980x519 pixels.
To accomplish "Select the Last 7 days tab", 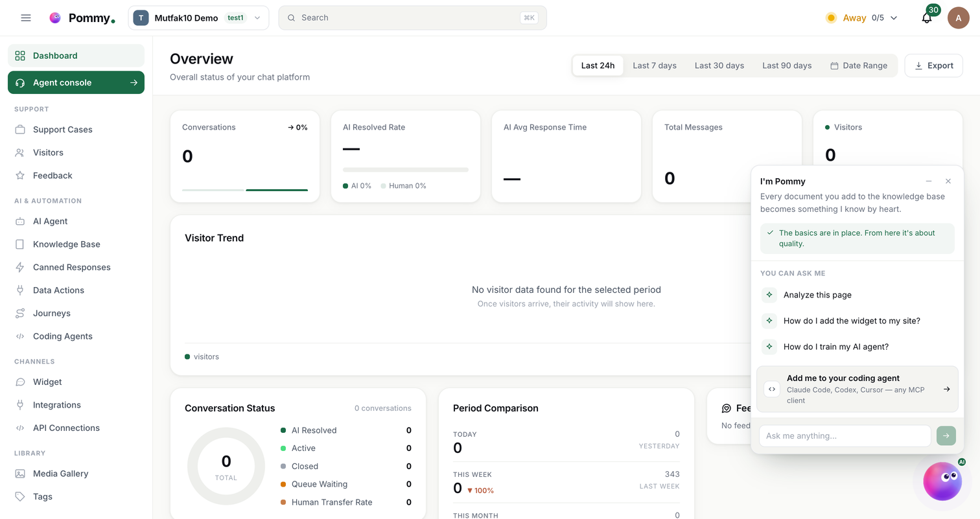I will [655, 65].
